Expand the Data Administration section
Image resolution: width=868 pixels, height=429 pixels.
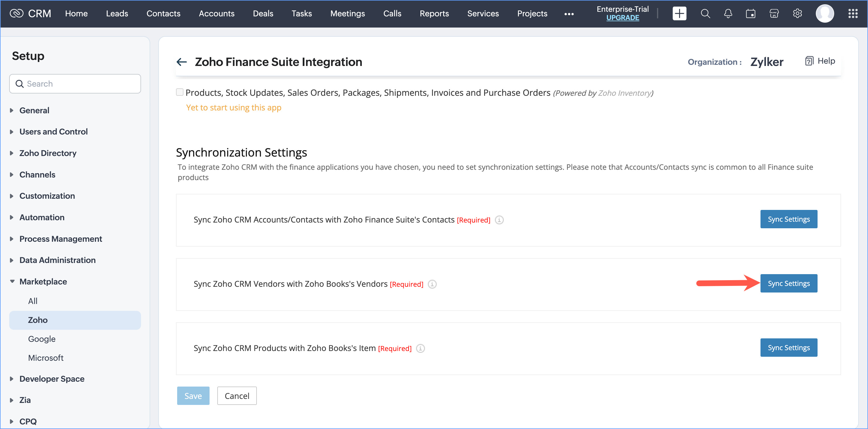click(x=57, y=260)
